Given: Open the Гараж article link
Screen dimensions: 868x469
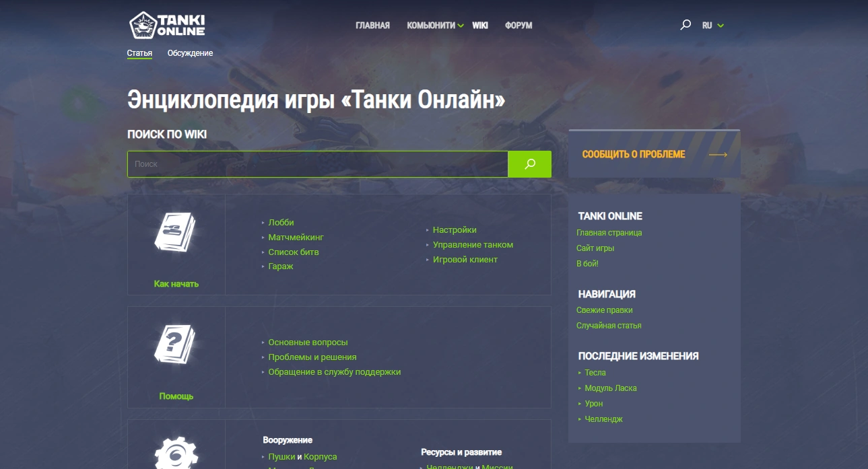Looking at the screenshot, I should pos(281,266).
